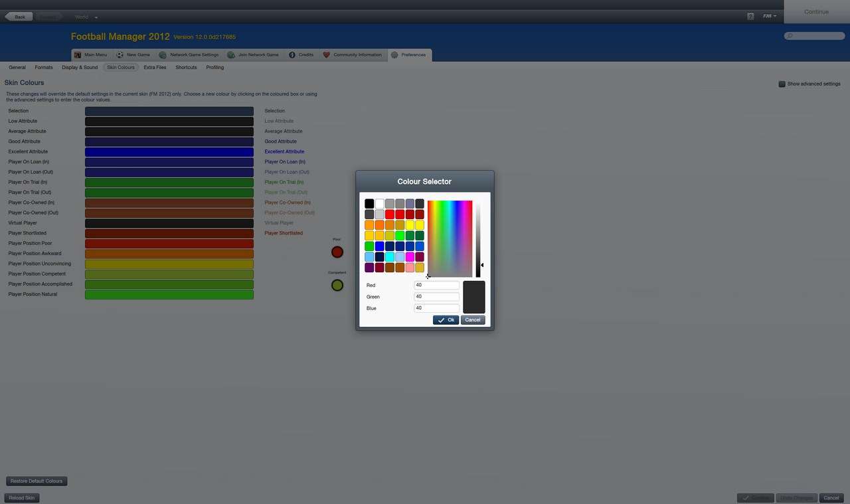Click the Green value input field
The width and height of the screenshot is (850, 504).
point(436,297)
